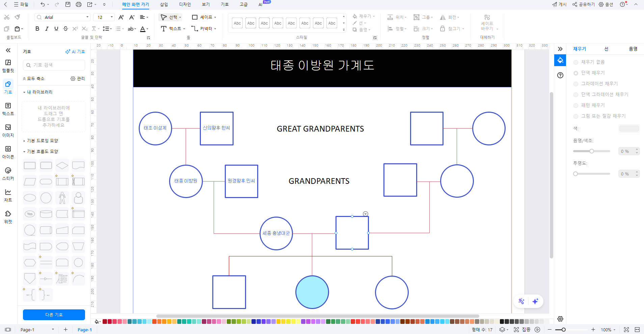This screenshot has height=334, width=644.
Task: Open the 템플릿 sidebar panel
Action: tap(8, 66)
